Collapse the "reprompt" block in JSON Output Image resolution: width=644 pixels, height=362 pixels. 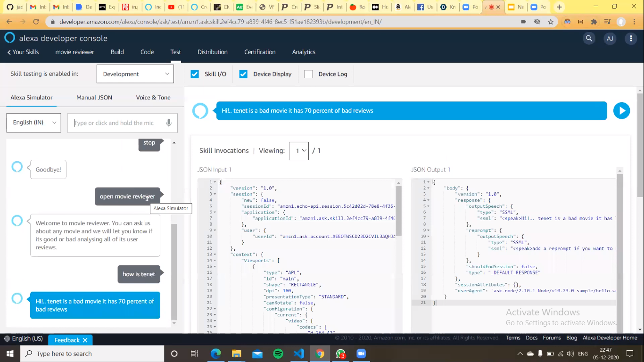click(x=429, y=230)
